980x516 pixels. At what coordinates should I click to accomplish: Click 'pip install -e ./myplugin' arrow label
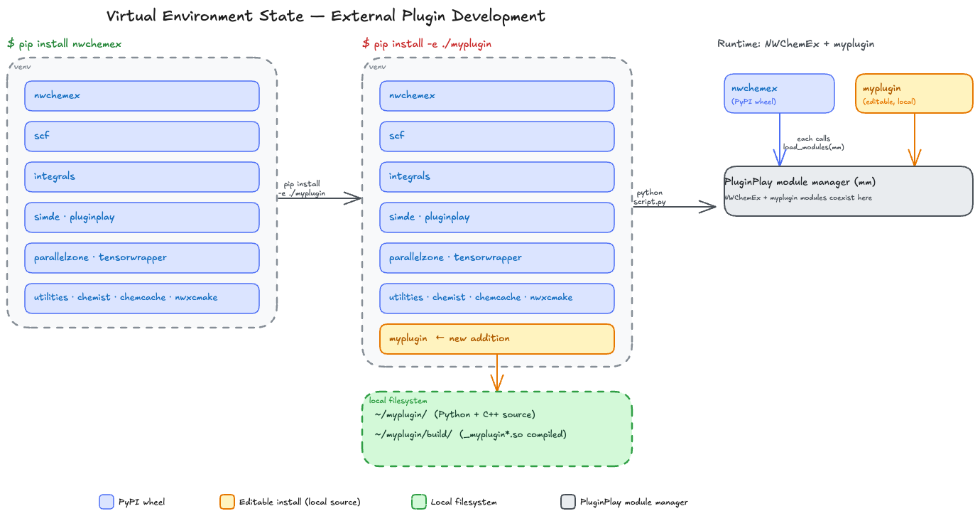point(302,188)
